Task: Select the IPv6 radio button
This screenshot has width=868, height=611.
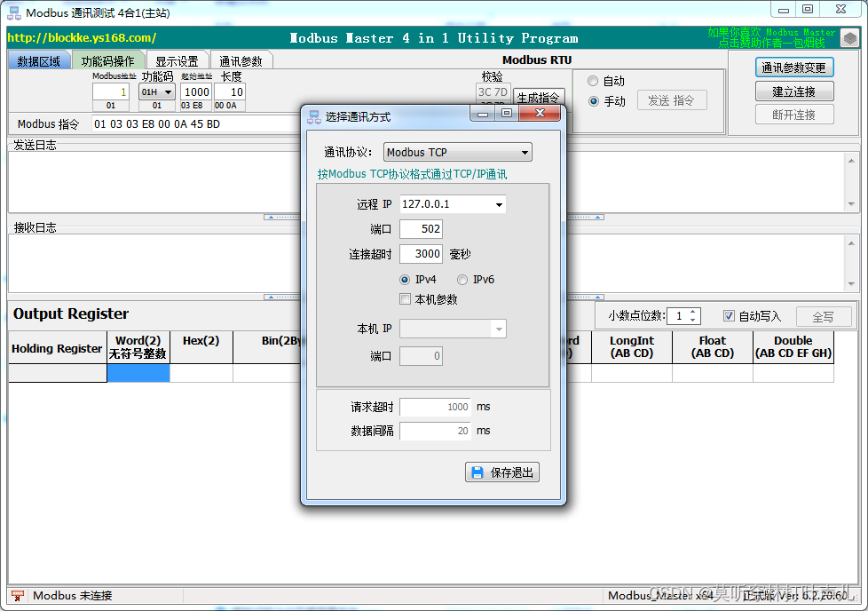Action: 462,279
